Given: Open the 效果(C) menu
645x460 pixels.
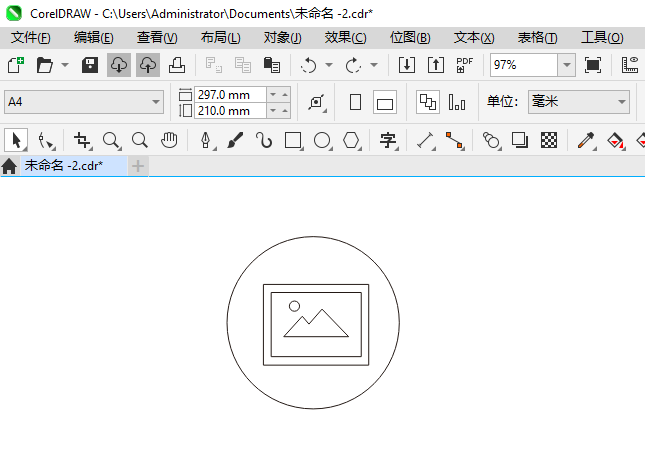Looking at the screenshot, I should [x=346, y=38].
